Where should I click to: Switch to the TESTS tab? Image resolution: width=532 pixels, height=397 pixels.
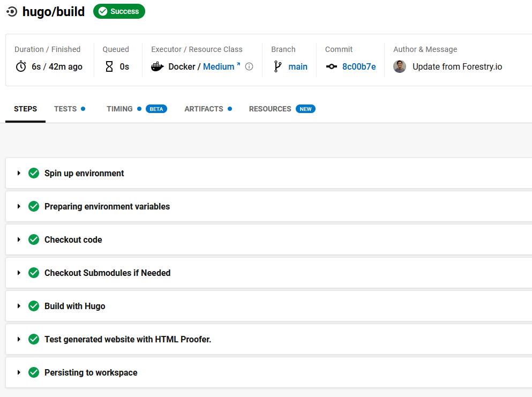pos(70,109)
